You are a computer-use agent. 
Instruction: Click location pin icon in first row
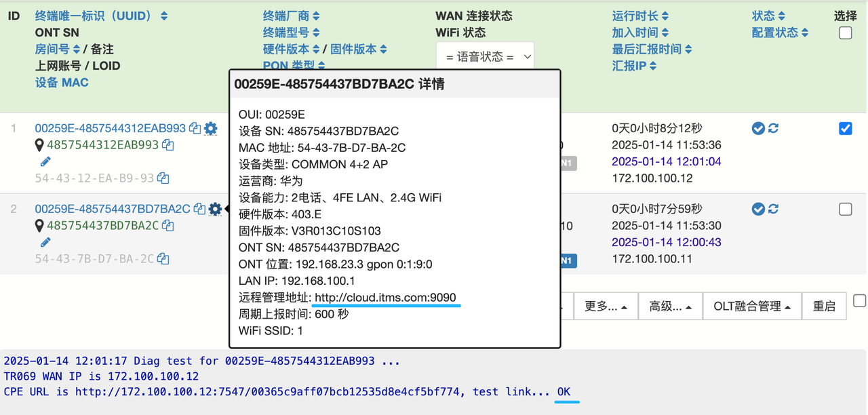point(39,145)
